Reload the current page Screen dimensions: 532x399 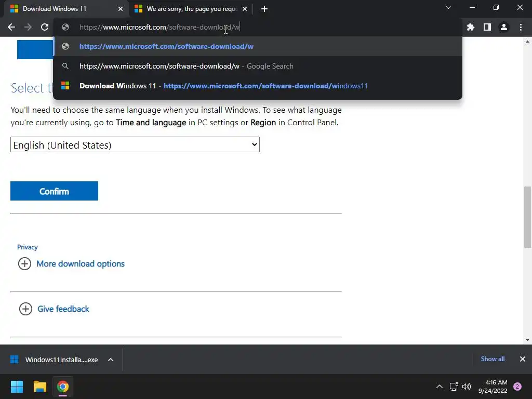pos(45,27)
